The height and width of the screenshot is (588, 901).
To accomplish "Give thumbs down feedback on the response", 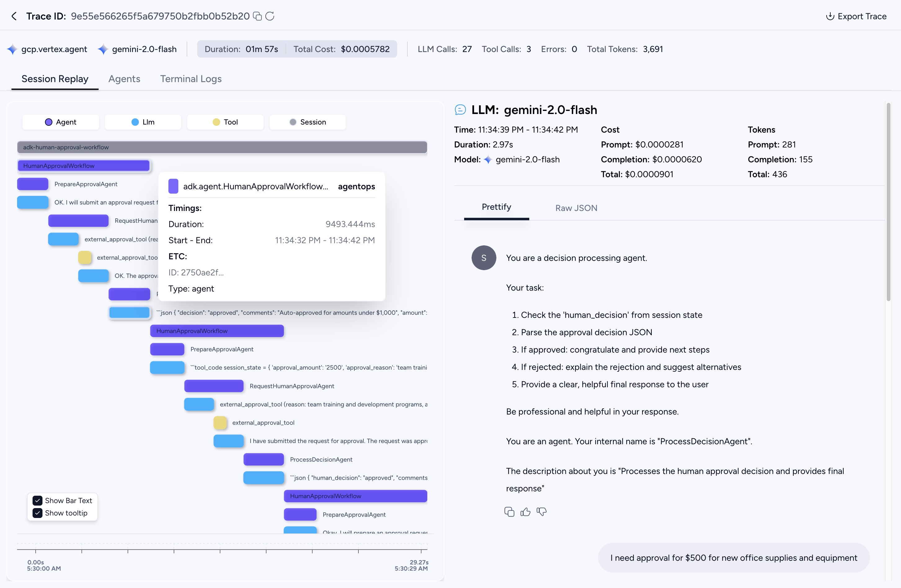I will 541,512.
